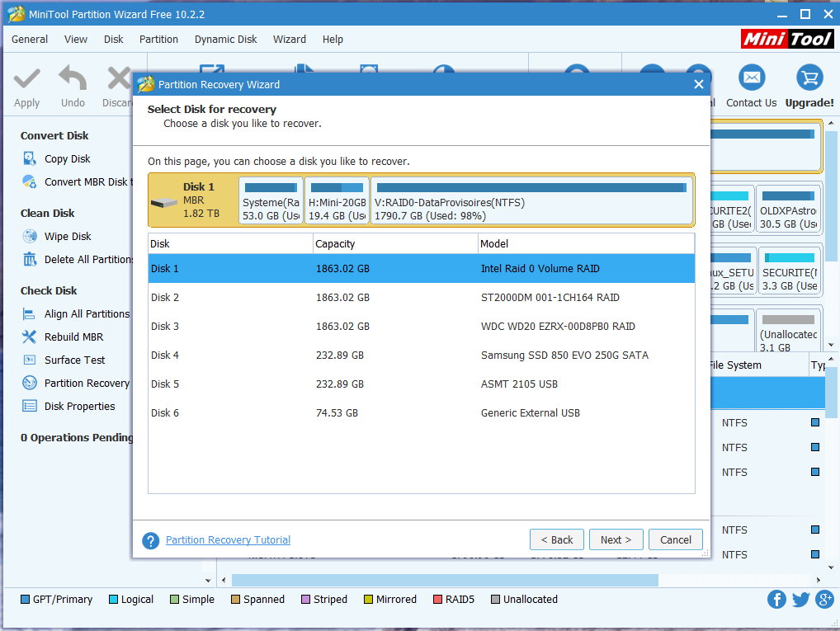Click the Discard X icon
The width and height of the screenshot is (840, 631).
(x=119, y=78)
